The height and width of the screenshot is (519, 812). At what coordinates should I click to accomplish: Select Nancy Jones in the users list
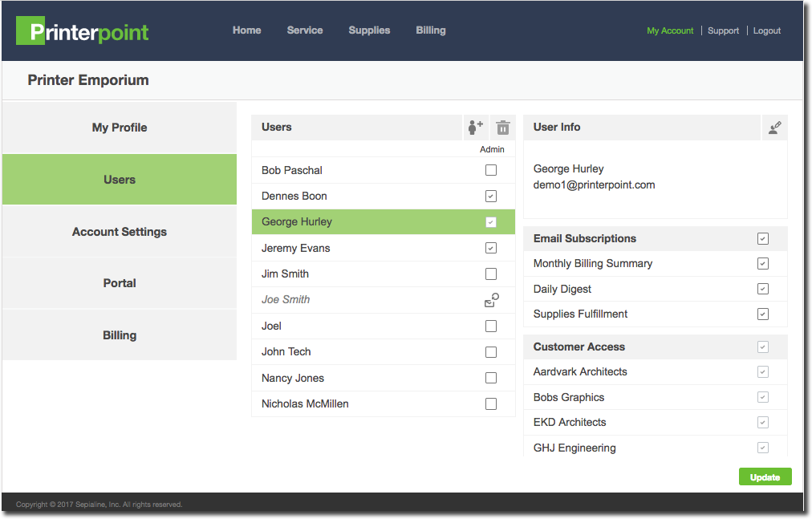pyautogui.click(x=293, y=378)
